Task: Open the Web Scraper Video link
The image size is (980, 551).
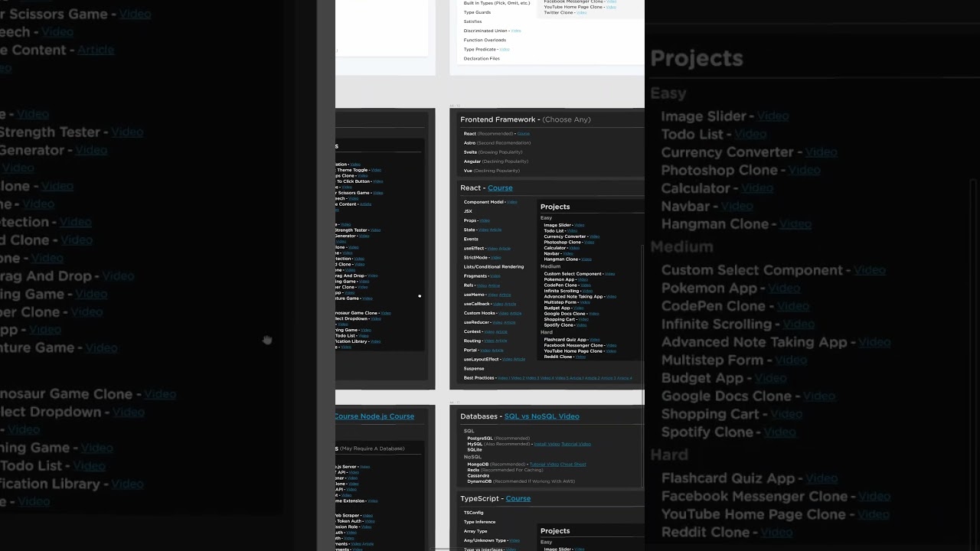Action: 367,516
